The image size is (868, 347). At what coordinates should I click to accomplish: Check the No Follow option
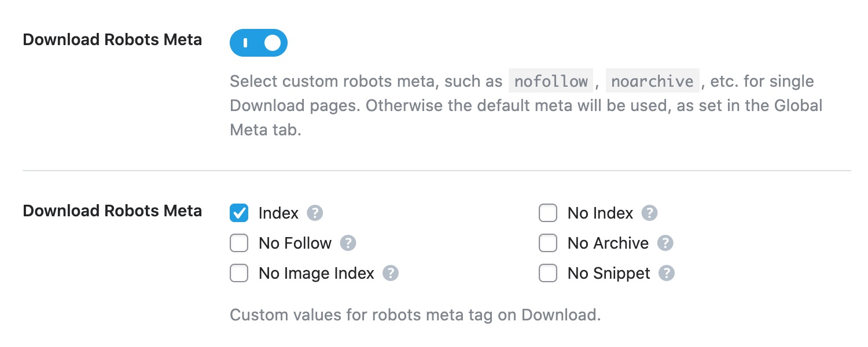coord(238,243)
